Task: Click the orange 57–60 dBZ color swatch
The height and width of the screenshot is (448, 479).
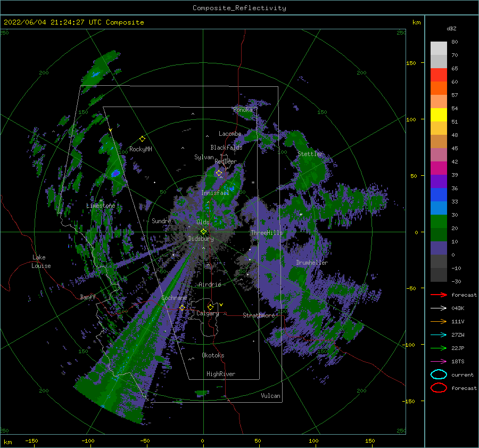Action: pos(439,88)
